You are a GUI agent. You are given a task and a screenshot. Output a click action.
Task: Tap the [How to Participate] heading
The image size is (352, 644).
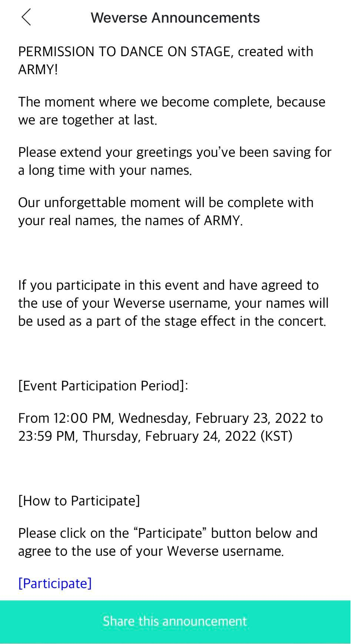(x=79, y=501)
